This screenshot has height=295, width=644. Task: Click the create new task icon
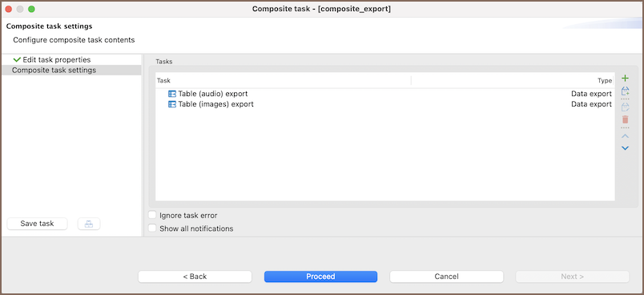[625, 91]
